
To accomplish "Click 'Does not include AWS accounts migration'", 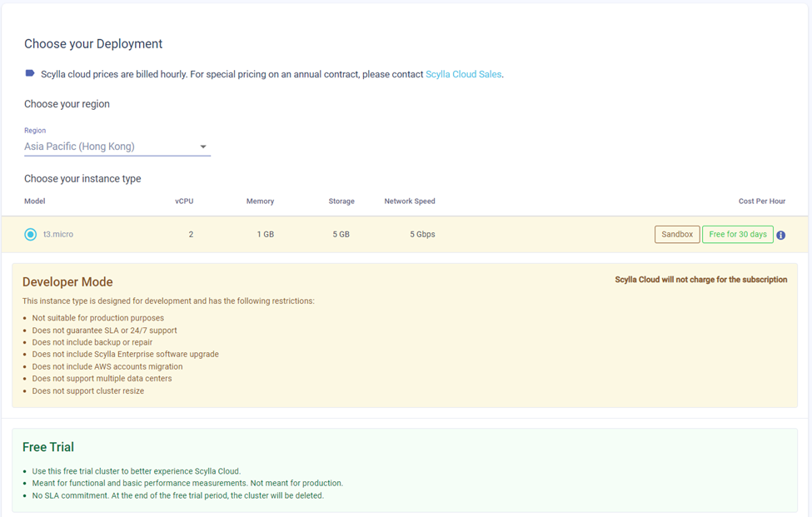I will (x=107, y=366).
